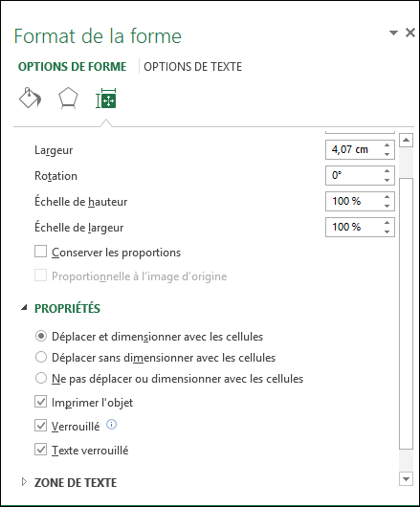Click the scrollbar down arrow button
This screenshot has height=507, width=420.
pyautogui.click(x=406, y=479)
